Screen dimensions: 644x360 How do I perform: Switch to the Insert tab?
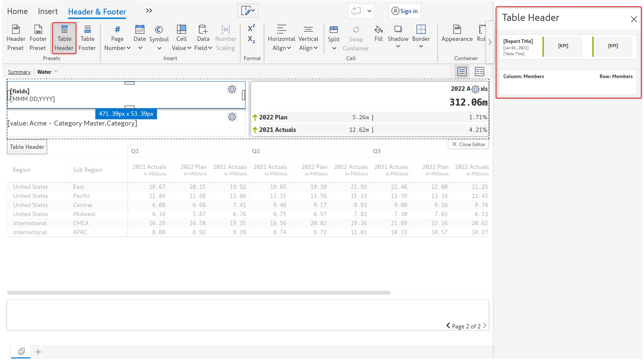[x=48, y=11]
